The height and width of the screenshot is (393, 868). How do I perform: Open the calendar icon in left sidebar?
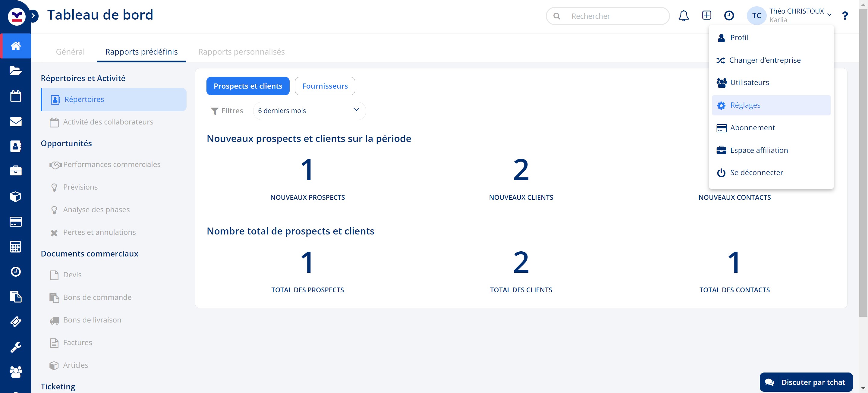(x=15, y=96)
